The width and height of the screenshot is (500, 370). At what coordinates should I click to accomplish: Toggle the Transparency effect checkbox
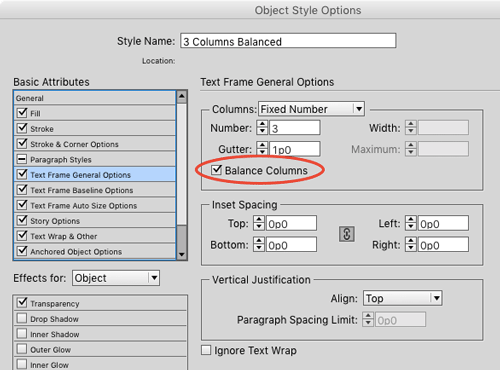[x=22, y=303]
